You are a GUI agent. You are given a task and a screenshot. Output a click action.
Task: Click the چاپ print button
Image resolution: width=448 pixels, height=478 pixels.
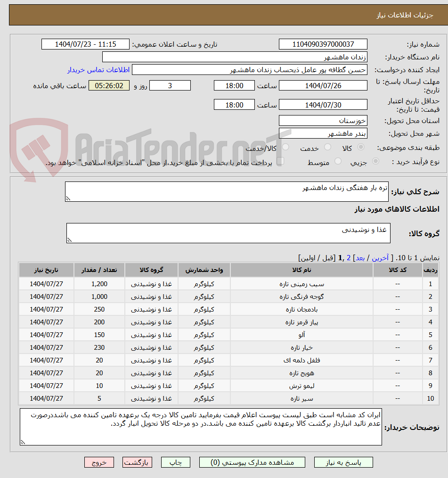pos(176,462)
